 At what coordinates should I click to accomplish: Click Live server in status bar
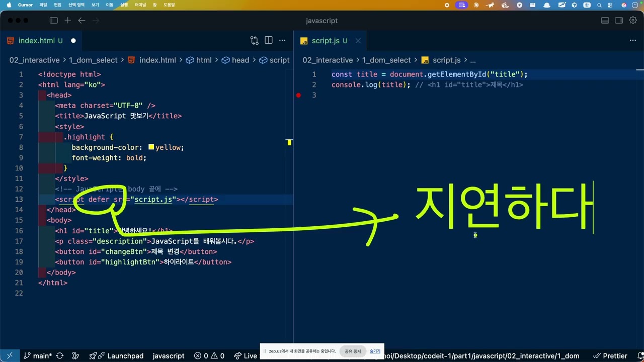point(246,355)
